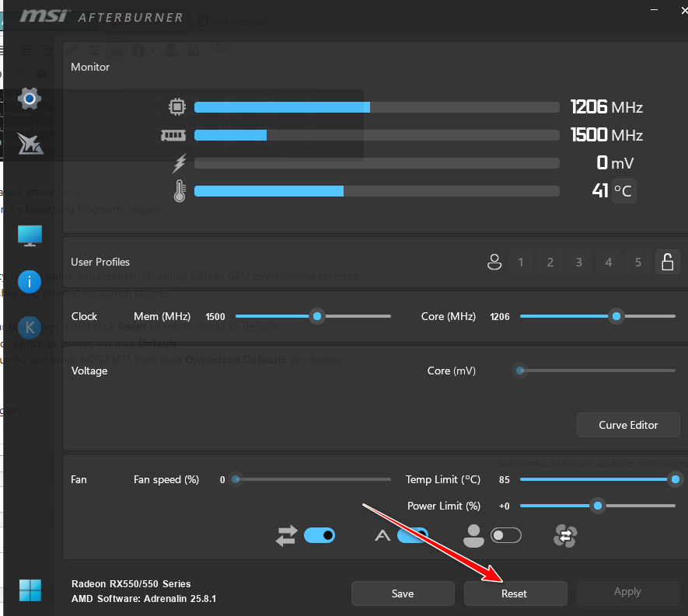Screen dimensions: 688x616
Task: Select user profile slot 3
Action: point(579,263)
